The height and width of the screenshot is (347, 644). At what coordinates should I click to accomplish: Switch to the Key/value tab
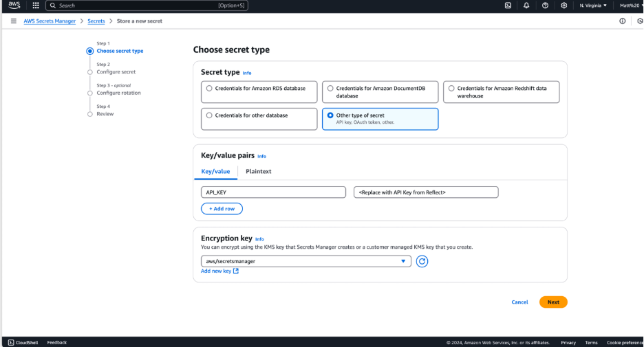point(215,172)
